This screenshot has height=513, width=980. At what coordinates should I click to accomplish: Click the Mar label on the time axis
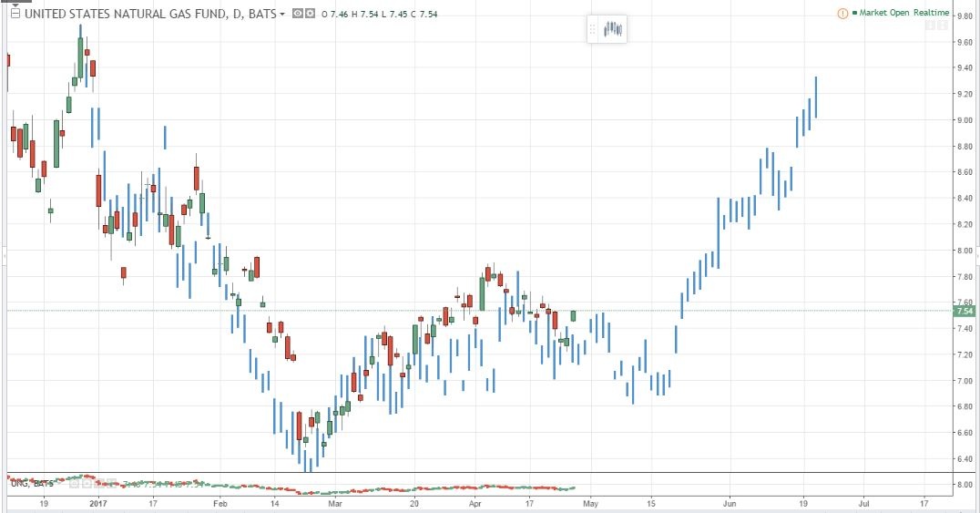[335, 502]
